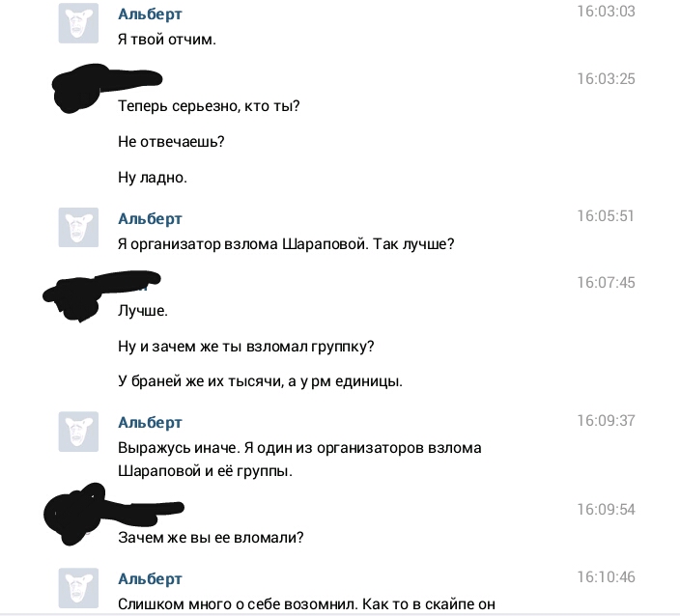
Task: Click the 16:07:45 timestamp
Action: point(606,283)
